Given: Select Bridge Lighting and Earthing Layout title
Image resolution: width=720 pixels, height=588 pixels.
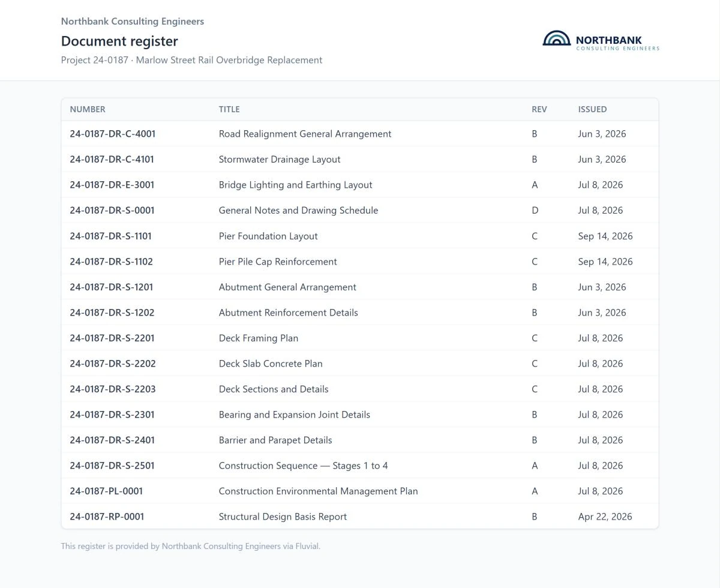Looking at the screenshot, I should (295, 185).
